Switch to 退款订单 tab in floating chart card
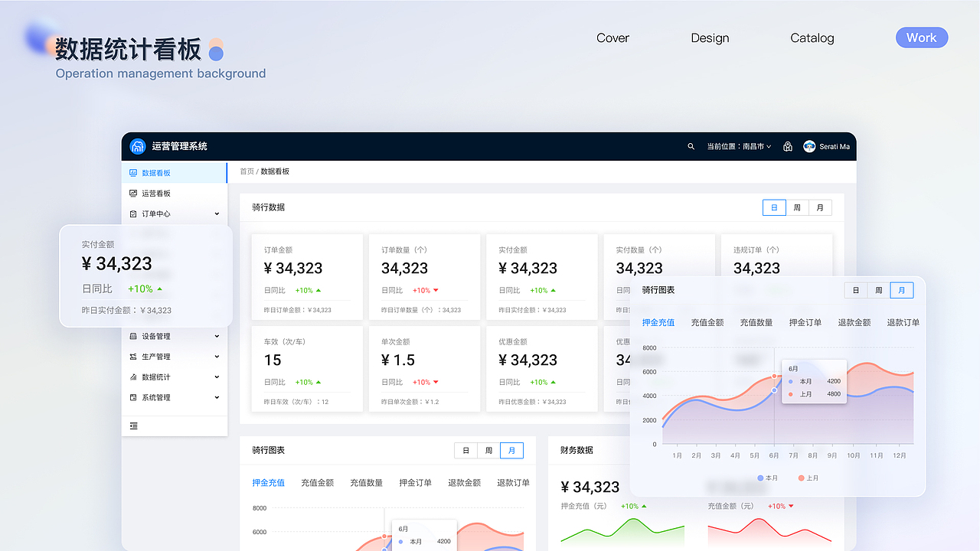Viewport: 980px width, 551px height. tap(903, 323)
